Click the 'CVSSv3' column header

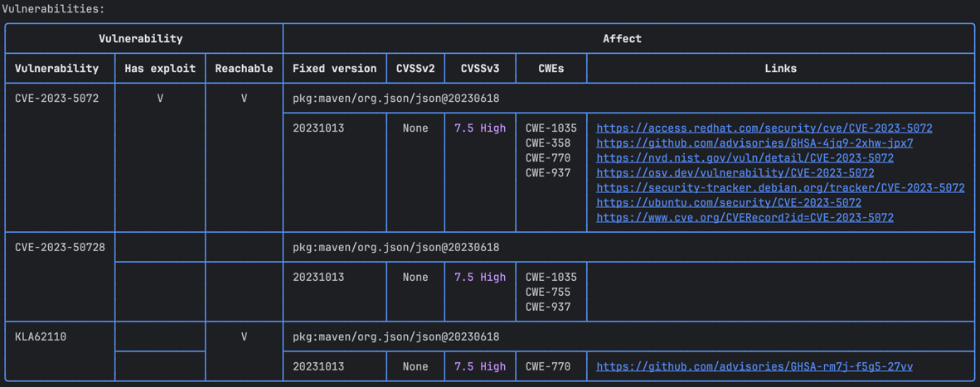coord(480,69)
